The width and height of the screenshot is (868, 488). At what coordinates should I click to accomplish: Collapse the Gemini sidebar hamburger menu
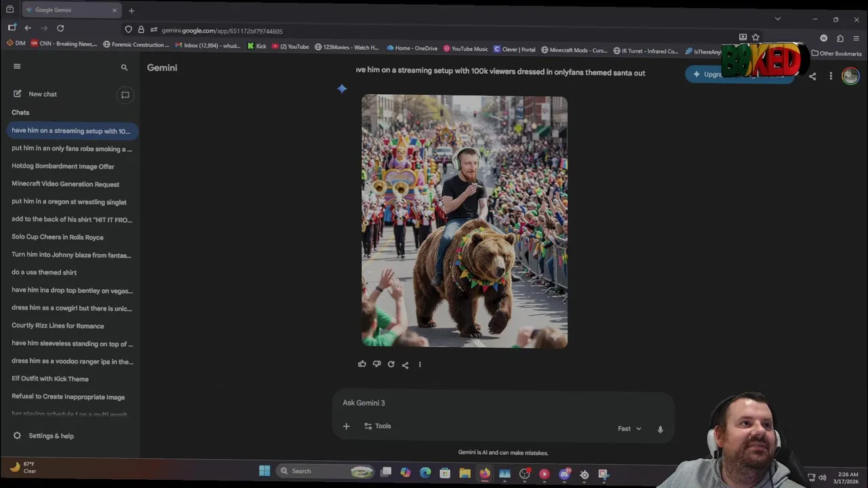[17, 66]
